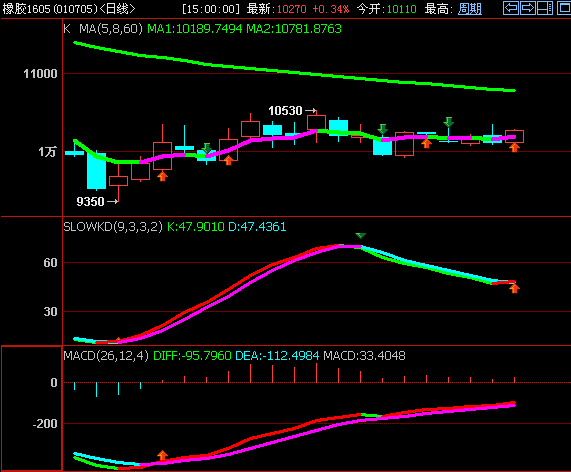The width and height of the screenshot is (571, 472).
Task: Switch the <日线> daily period label
Action: click(117, 9)
